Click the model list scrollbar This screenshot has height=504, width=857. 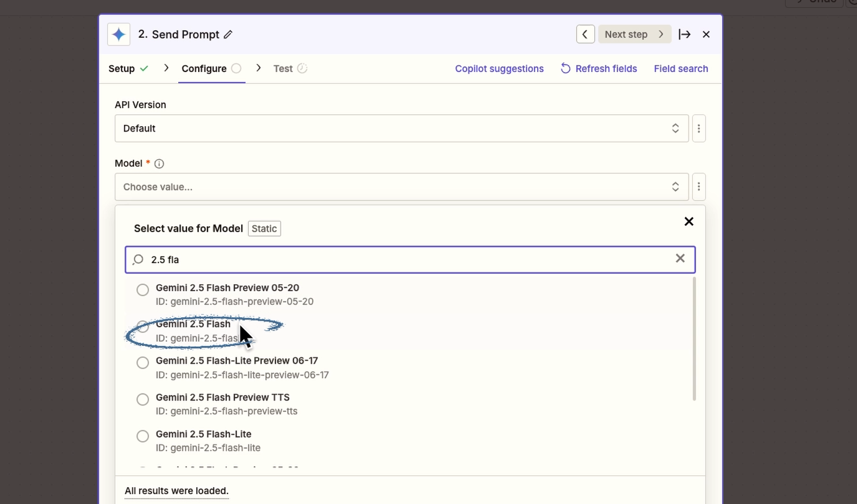point(694,339)
